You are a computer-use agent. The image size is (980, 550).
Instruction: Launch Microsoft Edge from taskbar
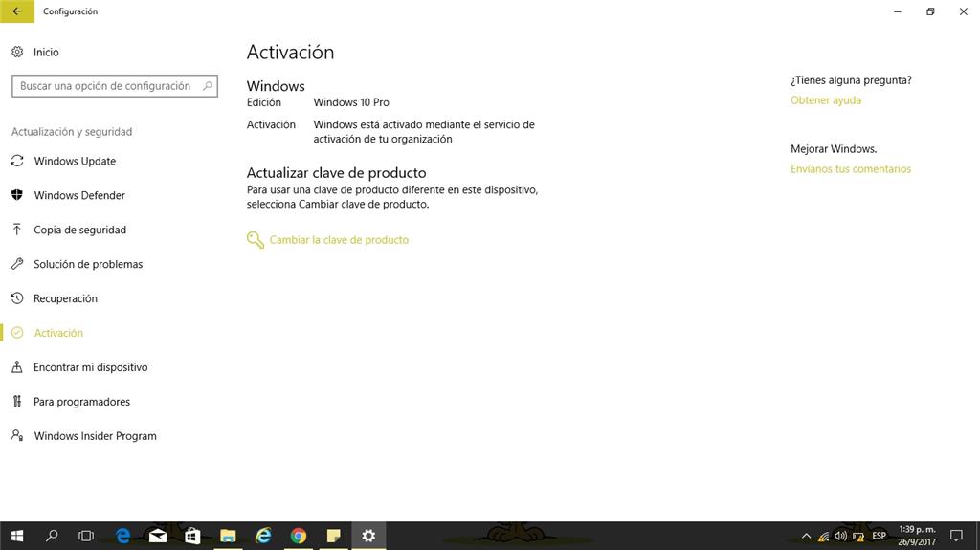click(x=123, y=536)
